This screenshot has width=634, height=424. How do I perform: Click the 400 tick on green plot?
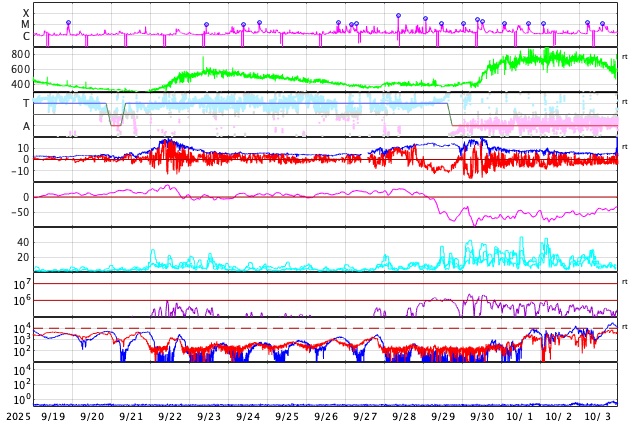pyautogui.click(x=21, y=84)
